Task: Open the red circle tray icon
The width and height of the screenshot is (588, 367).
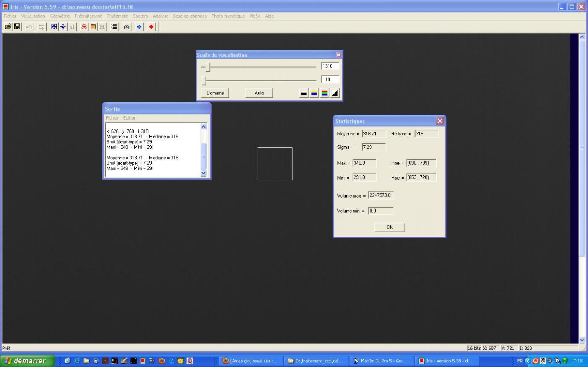Action: (536, 361)
